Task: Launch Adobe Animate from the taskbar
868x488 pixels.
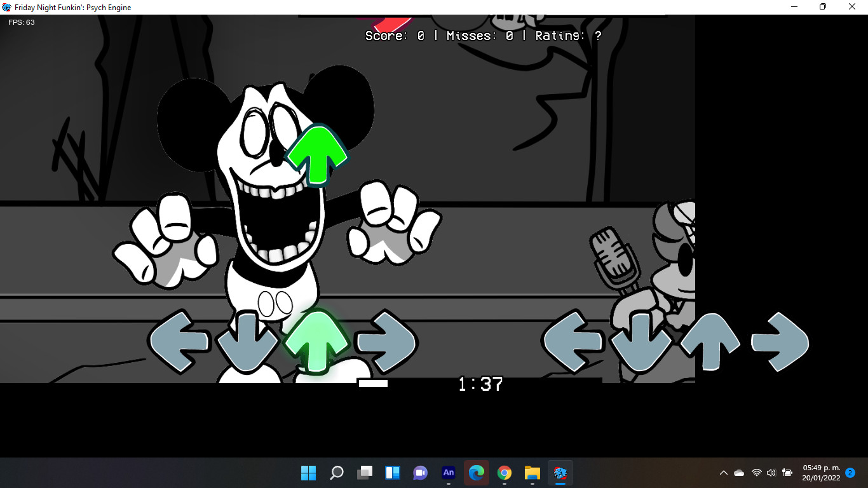Action: click(x=449, y=473)
